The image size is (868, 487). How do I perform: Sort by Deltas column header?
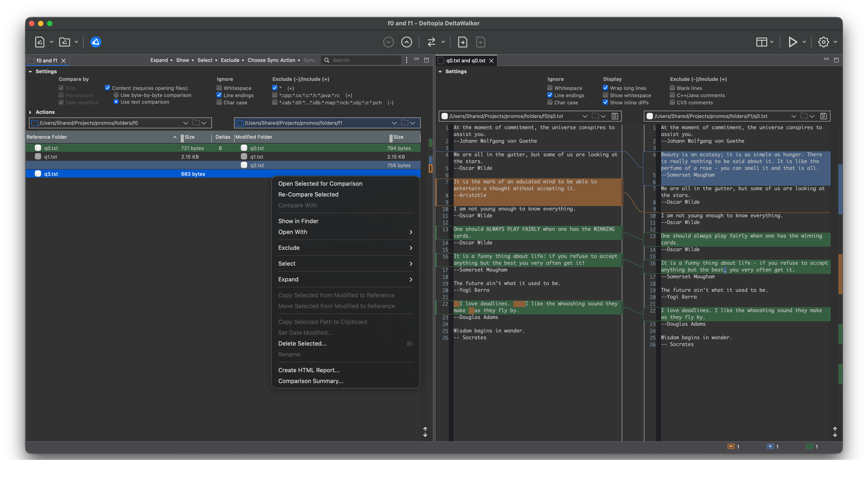223,137
